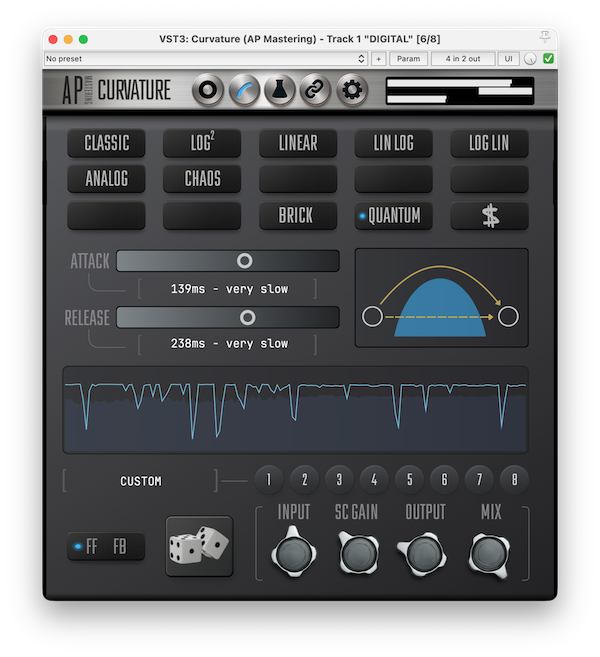The height and width of the screenshot is (657, 600).
Task: Click the ATTACK slider handle
Action: pos(244,261)
